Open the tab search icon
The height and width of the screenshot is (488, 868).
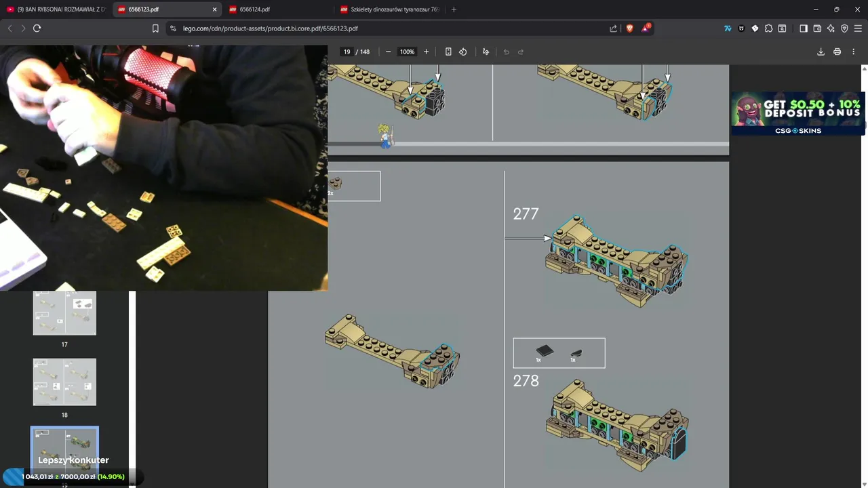coord(782,28)
